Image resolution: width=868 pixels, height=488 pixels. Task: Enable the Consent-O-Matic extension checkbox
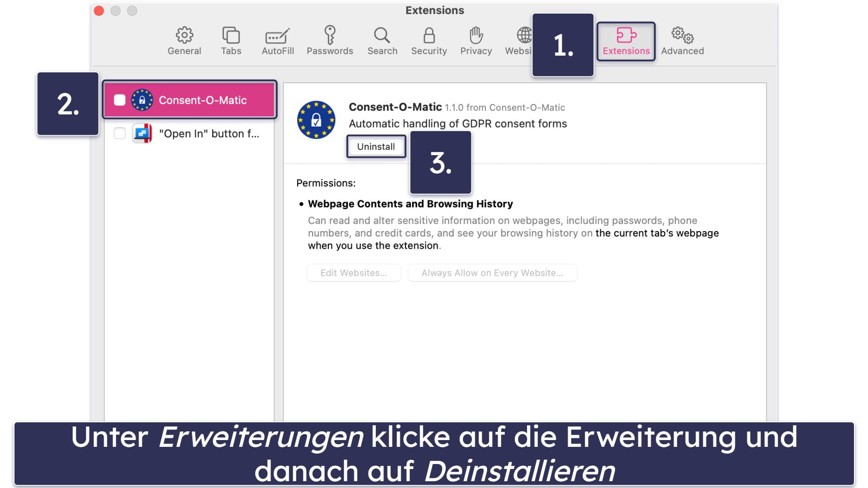point(119,100)
